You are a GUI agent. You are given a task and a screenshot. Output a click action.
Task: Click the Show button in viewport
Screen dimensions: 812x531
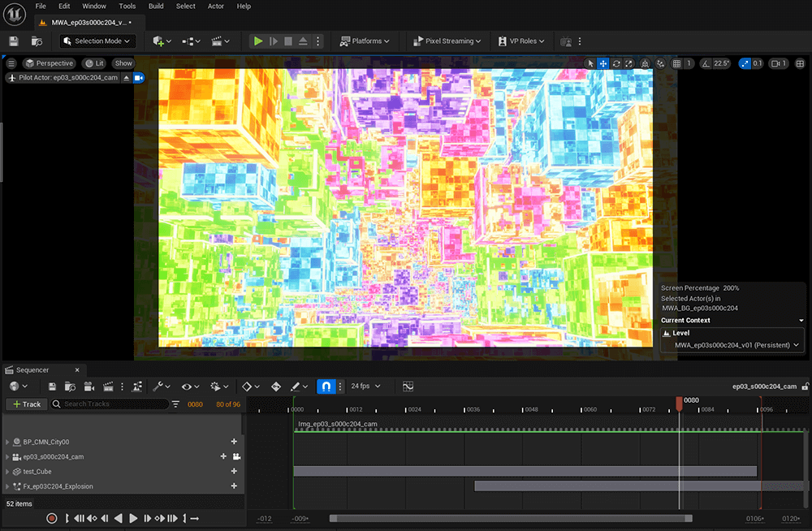[123, 63]
